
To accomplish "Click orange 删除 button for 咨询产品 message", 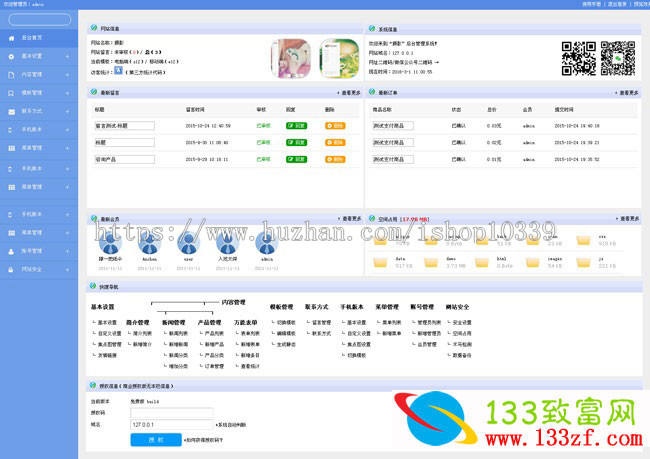I will tap(335, 159).
